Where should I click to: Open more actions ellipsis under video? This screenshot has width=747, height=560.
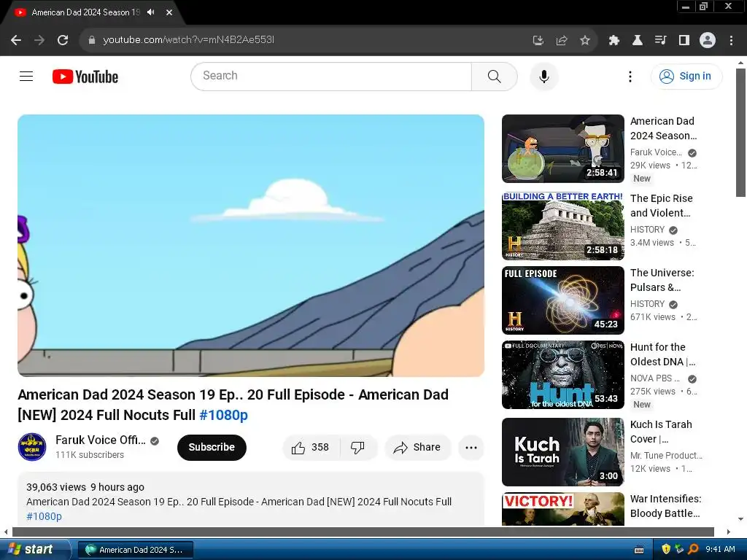tap(471, 447)
